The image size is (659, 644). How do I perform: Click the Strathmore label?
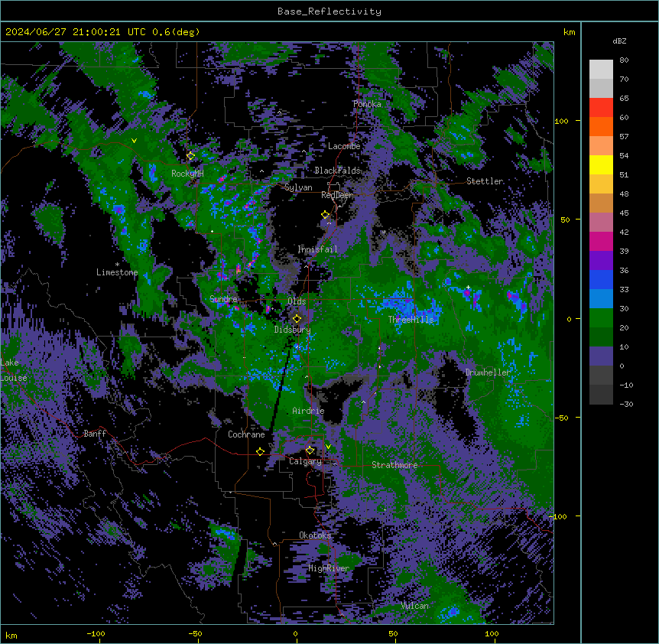pyautogui.click(x=394, y=465)
